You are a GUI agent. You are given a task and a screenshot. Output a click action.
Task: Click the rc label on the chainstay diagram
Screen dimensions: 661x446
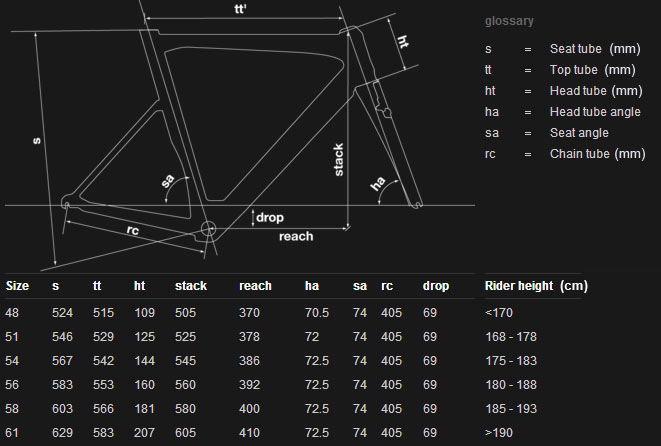[x=132, y=231]
